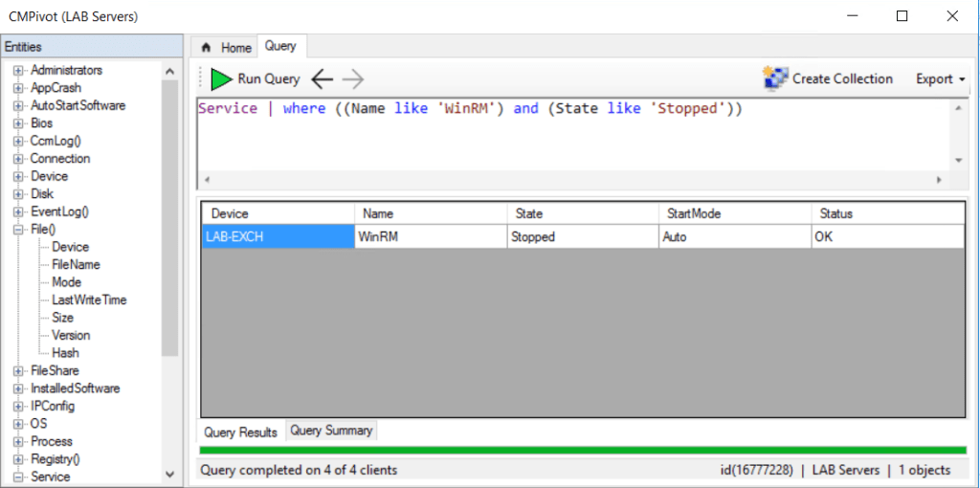Select the LastWriteTime item under File()
Image resolution: width=980 pixels, height=488 pixels.
[x=89, y=300]
